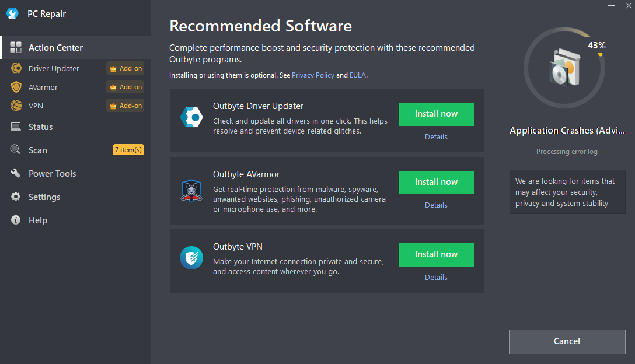Open the Help section
The height and width of the screenshot is (364, 635).
click(76, 220)
